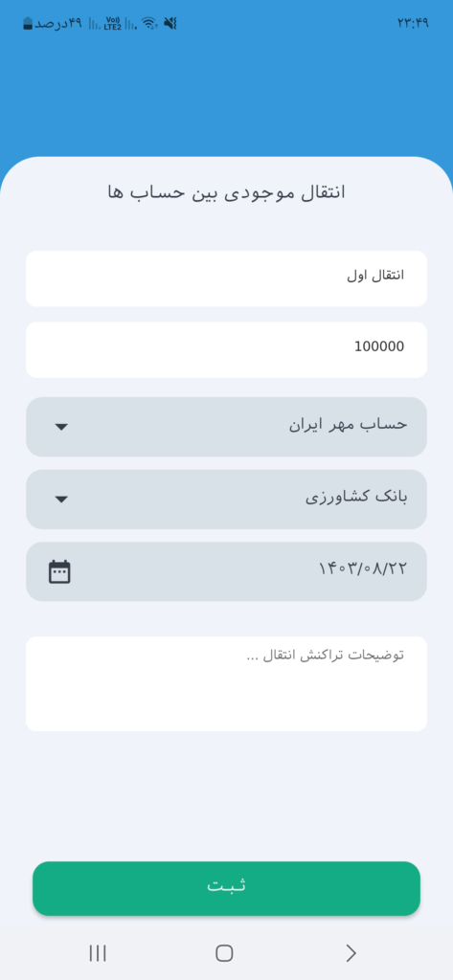
Task: Submit the transfer with ثبت button
Action: [226, 888]
